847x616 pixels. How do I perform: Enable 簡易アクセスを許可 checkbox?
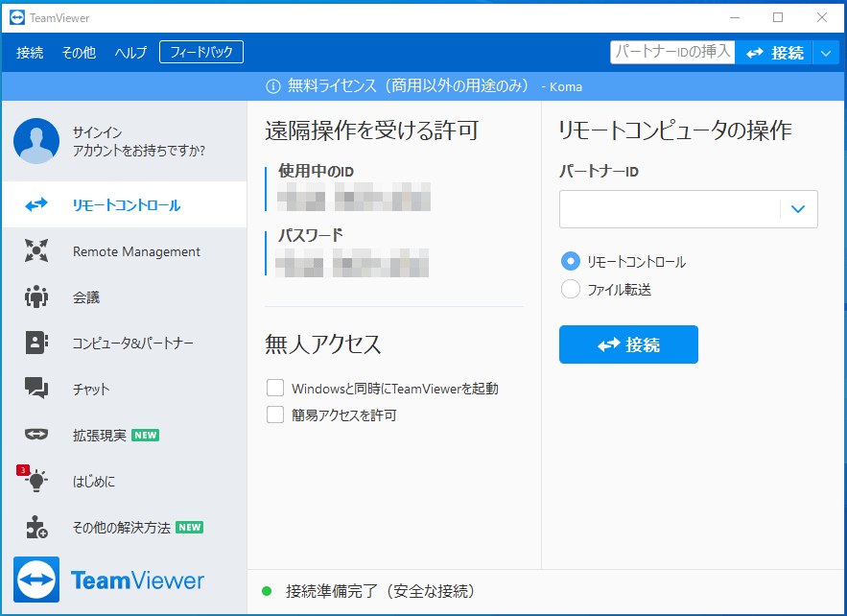point(275,415)
